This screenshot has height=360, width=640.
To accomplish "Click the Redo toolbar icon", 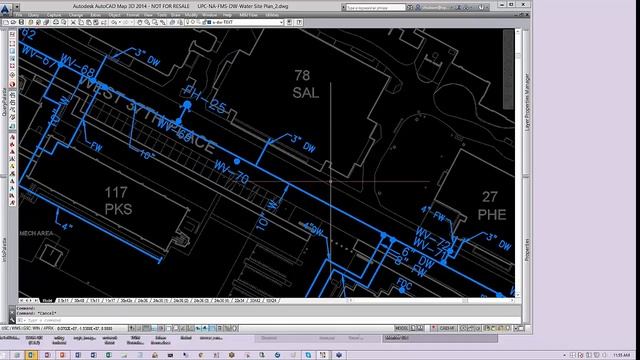I will pos(126,22).
